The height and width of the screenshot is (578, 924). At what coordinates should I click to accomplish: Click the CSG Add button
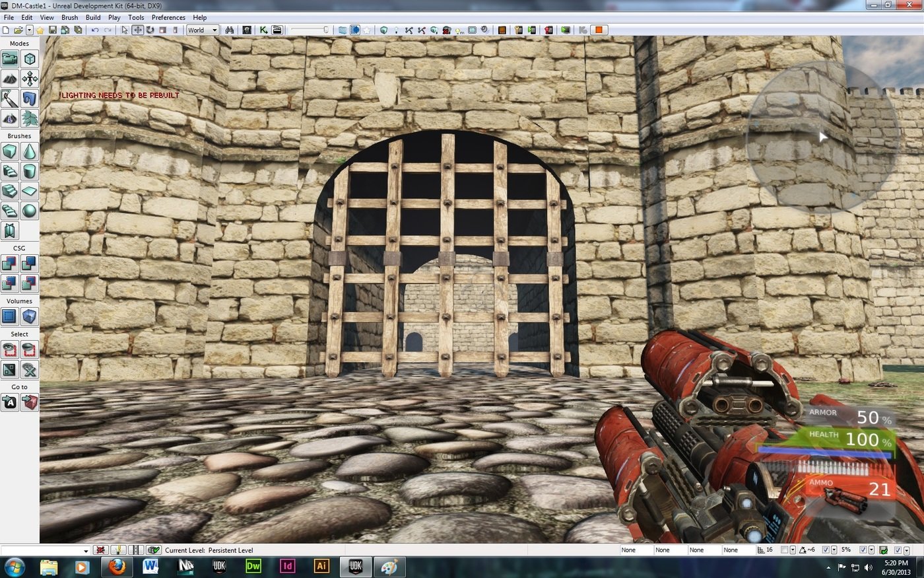coord(10,264)
